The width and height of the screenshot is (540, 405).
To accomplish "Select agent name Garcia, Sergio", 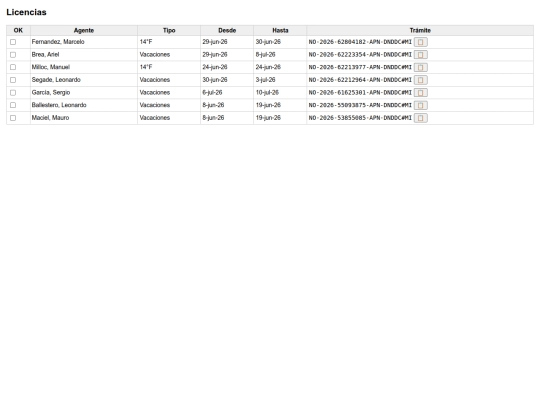I will coord(51,92).
